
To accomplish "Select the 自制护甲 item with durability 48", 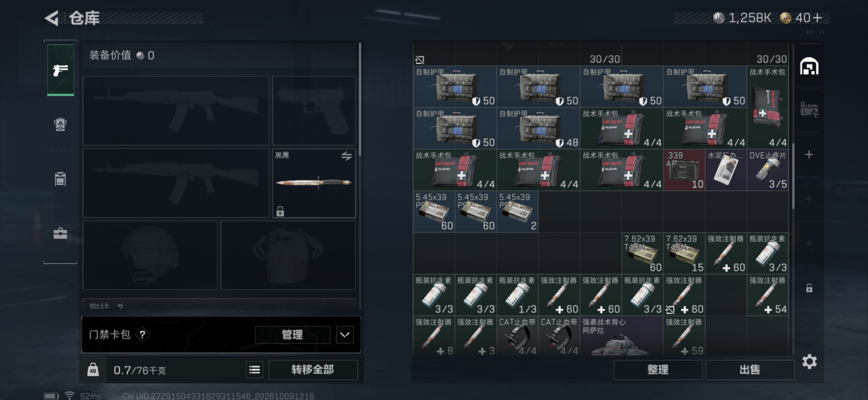I will tap(538, 128).
